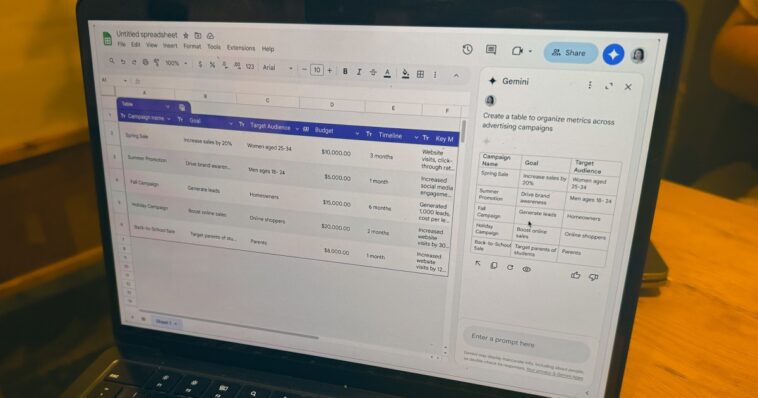Select the Sheet1 tab
The width and height of the screenshot is (758, 398).
coord(166,322)
